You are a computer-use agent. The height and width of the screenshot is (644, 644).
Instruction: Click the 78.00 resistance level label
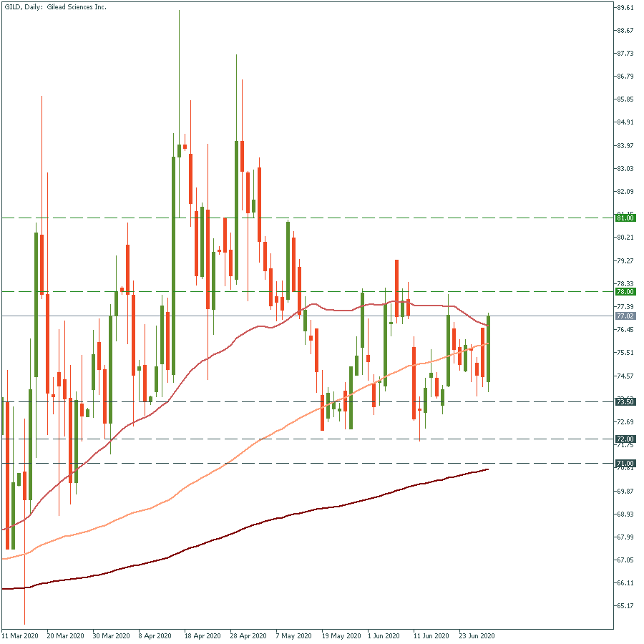[625, 292]
